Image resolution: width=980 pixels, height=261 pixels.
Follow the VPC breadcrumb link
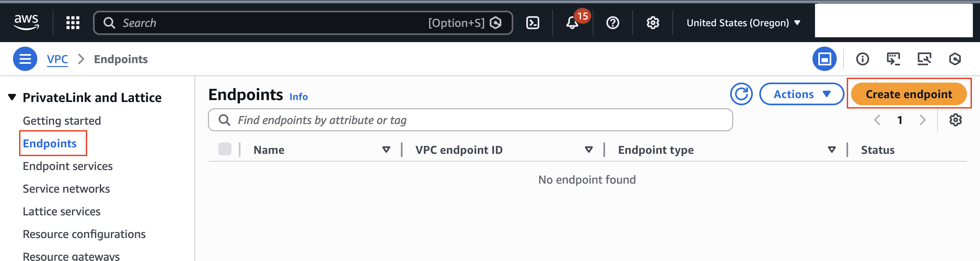click(57, 59)
